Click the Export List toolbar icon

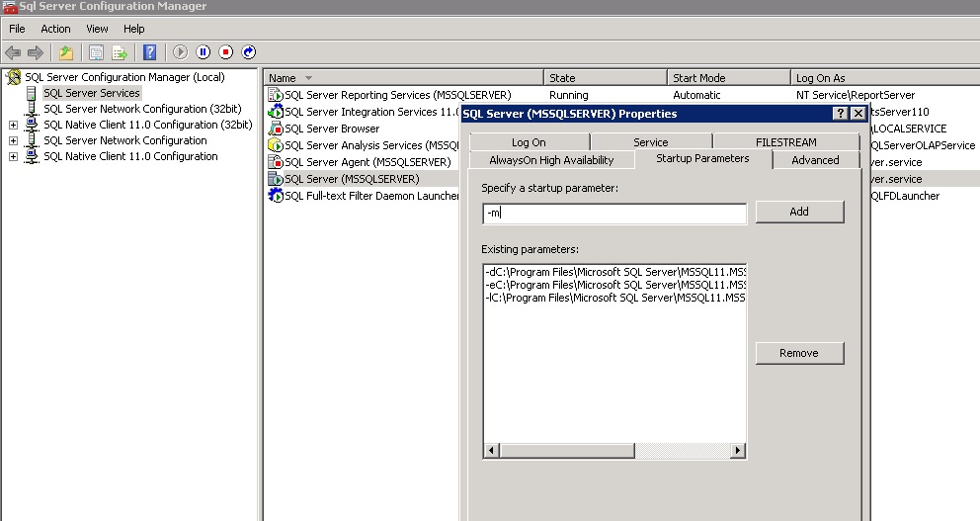tap(120, 52)
